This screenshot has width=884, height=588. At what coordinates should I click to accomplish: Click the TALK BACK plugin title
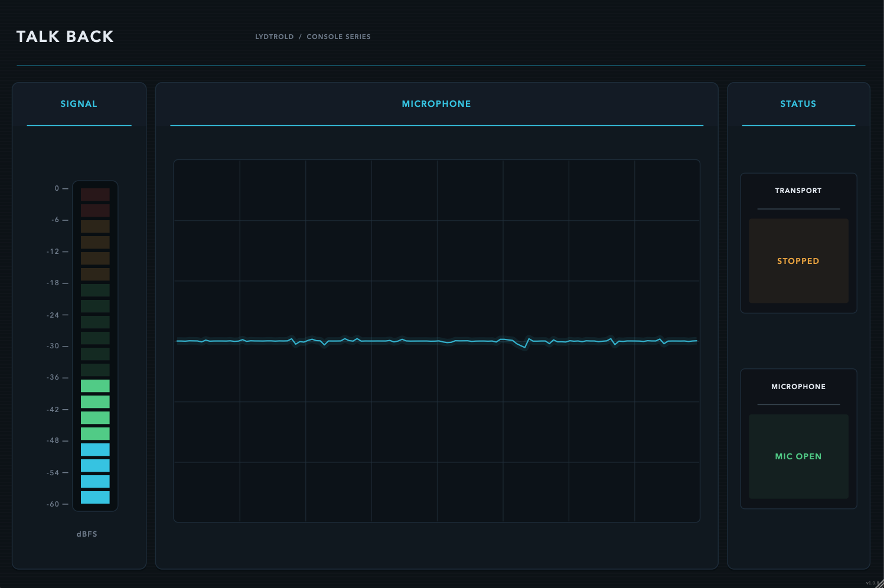pos(65,37)
